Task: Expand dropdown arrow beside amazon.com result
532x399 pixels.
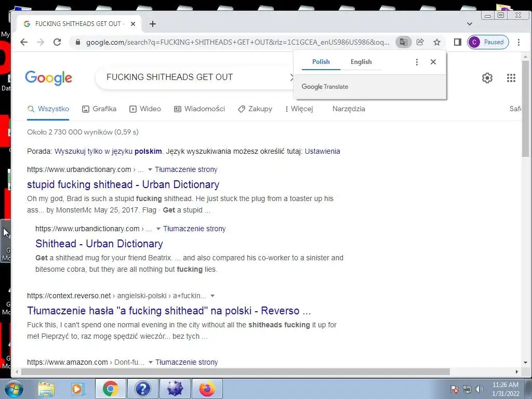Action: [150, 362]
